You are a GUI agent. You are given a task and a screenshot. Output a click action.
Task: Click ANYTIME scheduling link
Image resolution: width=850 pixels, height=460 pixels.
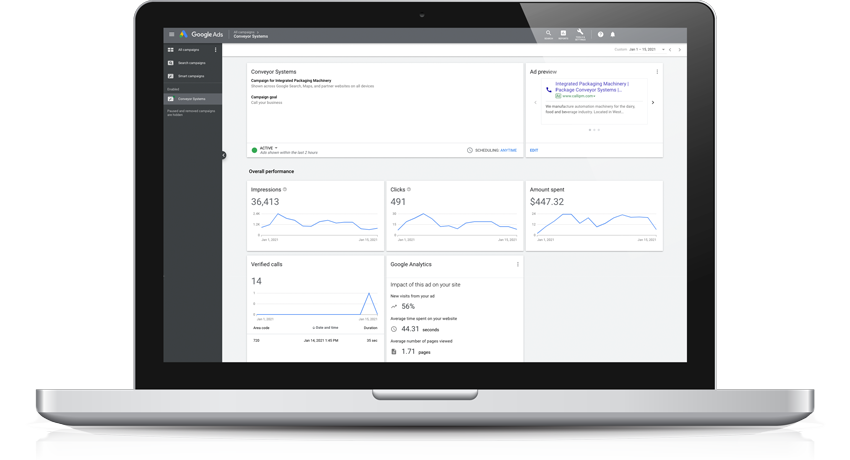tap(508, 150)
